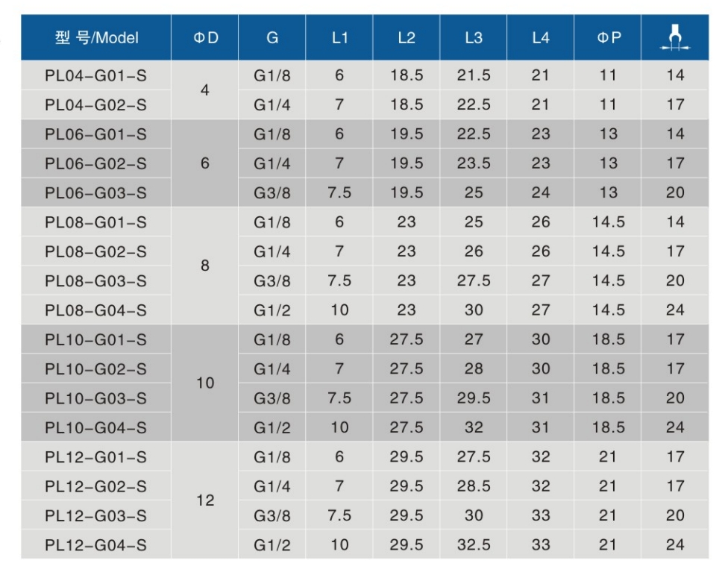The image size is (728, 581).
Task: Select model cell PL12-G01-S
Action: coord(96,457)
